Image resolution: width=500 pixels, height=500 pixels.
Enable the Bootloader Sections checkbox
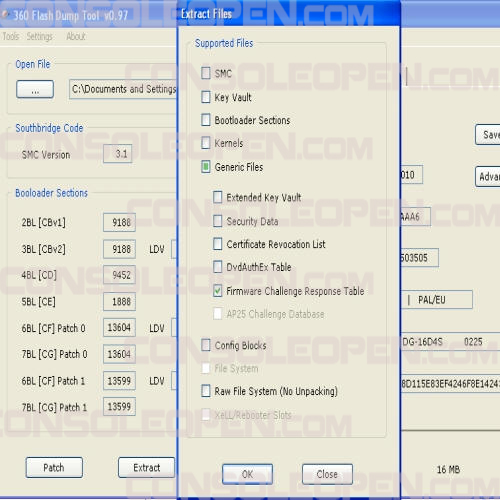(x=206, y=120)
